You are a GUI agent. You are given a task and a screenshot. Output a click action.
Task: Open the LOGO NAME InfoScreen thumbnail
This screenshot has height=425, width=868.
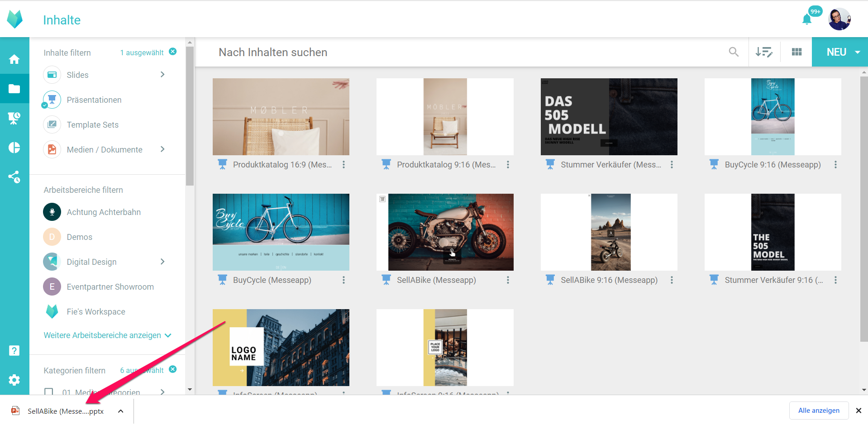click(281, 348)
